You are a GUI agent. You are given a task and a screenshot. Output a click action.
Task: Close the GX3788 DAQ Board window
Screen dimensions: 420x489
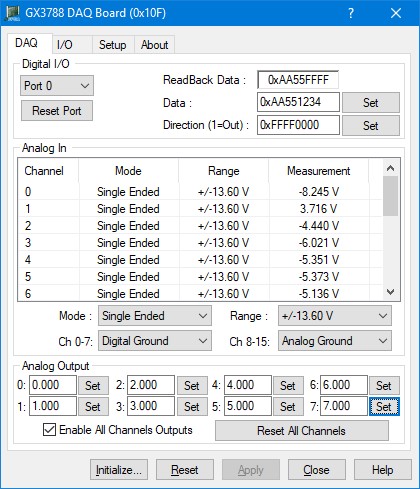coord(396,13)
